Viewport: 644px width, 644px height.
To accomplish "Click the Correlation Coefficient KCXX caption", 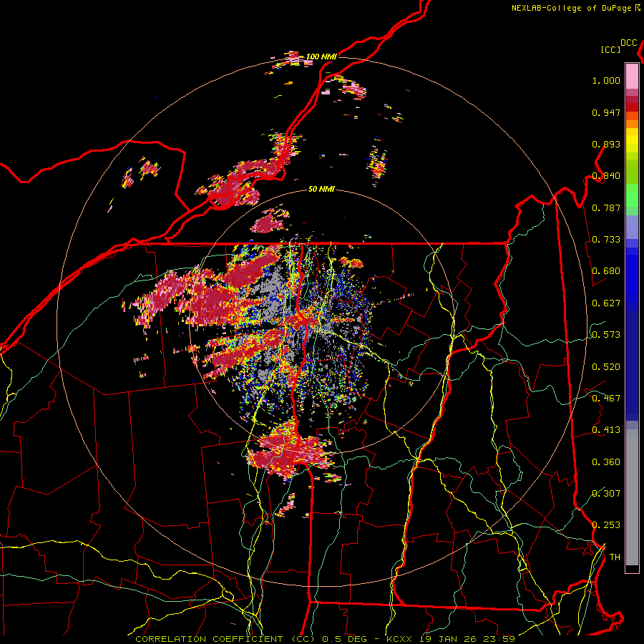I will click(x=325, y=639).
